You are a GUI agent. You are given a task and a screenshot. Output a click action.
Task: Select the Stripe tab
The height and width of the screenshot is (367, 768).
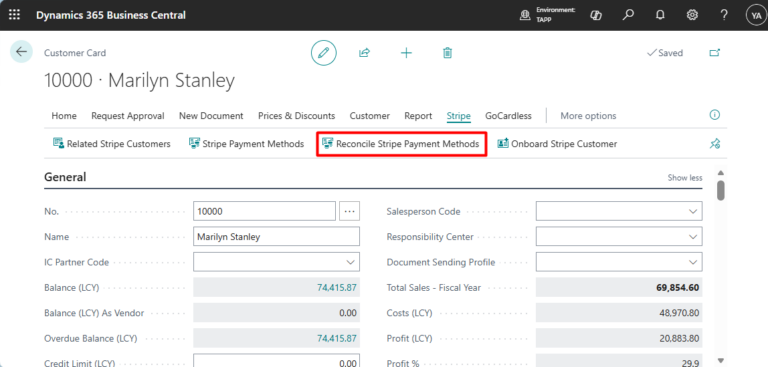[x=458, y=116]
